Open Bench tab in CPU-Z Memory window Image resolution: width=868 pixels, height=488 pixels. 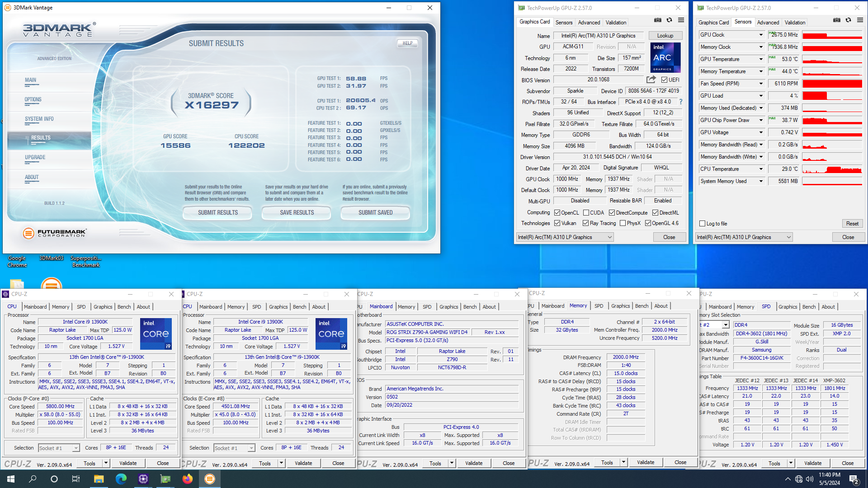click(x=642, y=306)
